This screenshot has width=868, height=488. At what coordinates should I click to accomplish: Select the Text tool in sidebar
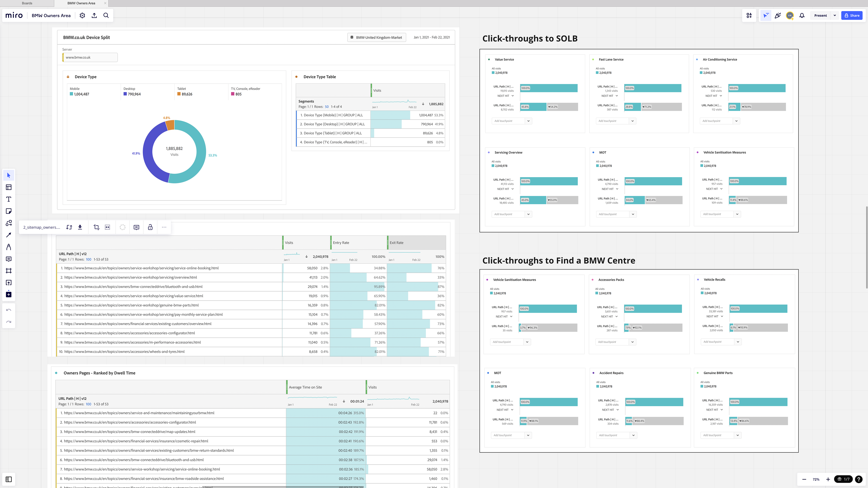point(9,199)
